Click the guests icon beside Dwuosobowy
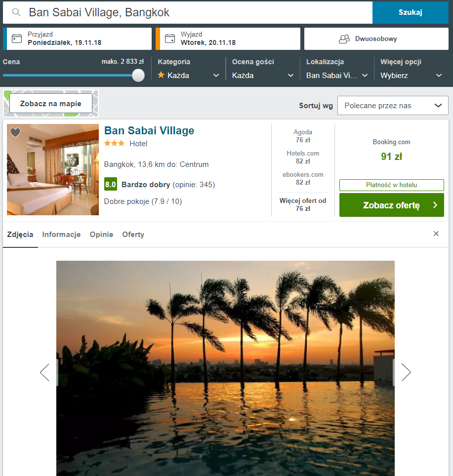Viewport: 453px width, 476px height. coord(344,39)
